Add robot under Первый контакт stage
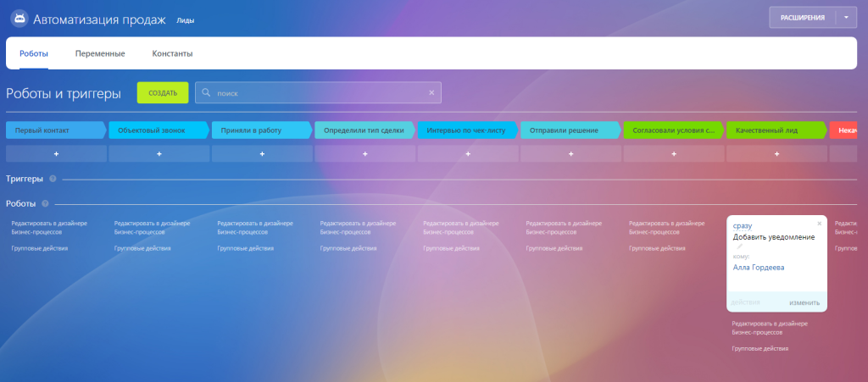Screen dimensions: 868x382 pyautogui.click(x=56, y=153)
